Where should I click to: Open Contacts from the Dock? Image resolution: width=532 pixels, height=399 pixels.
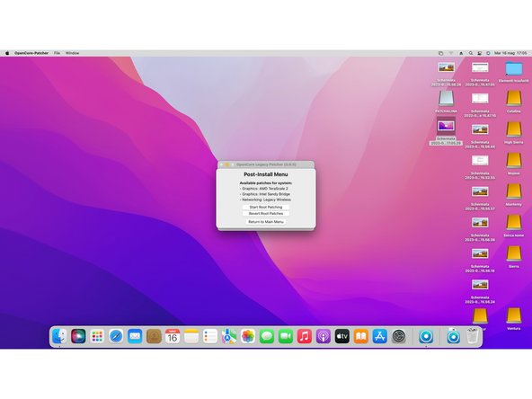coord(154,336)
